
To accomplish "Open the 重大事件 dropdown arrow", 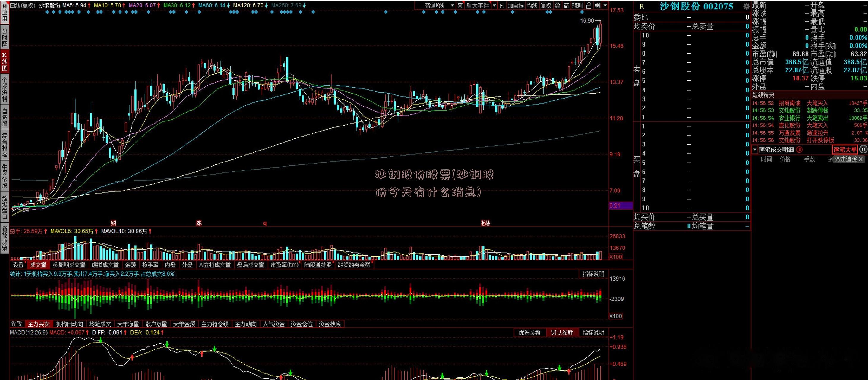I will 494,5.
